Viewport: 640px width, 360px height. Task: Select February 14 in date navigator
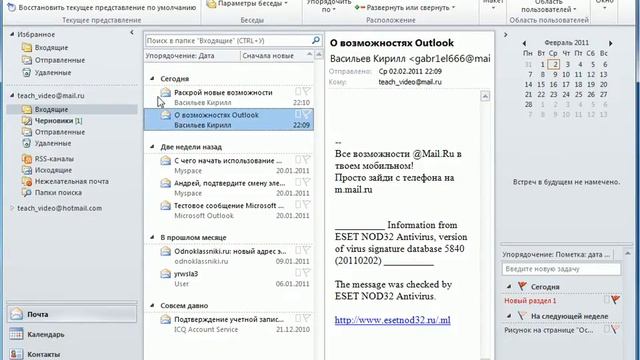529,84
